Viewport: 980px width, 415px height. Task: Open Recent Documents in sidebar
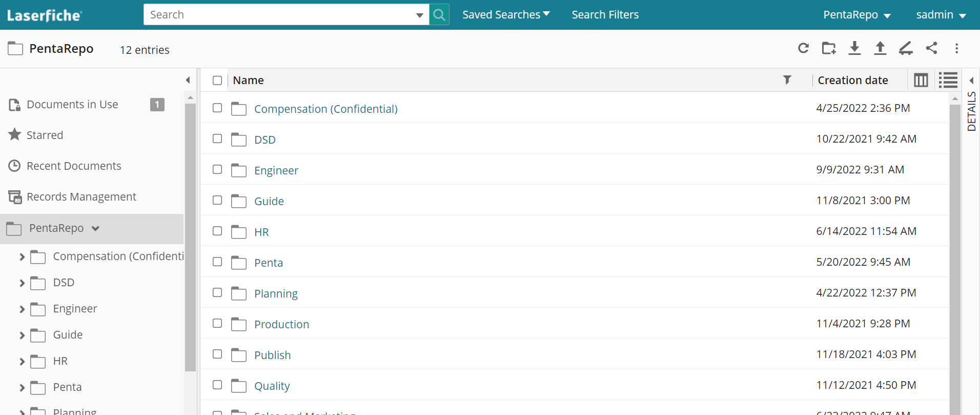click(74, 166)
